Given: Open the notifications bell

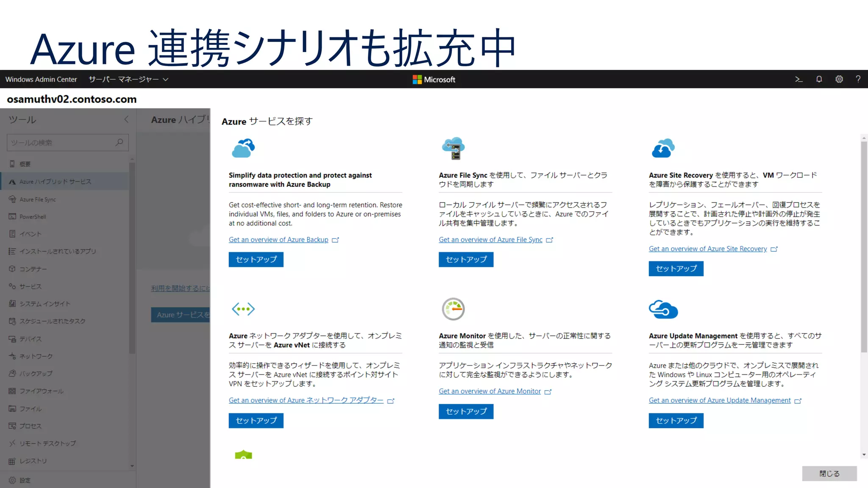Looking at the screenshot, I should coord(819,79).
